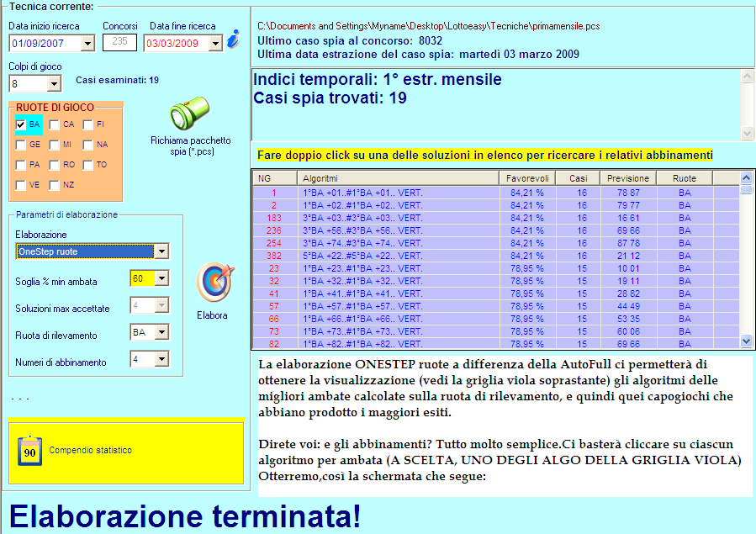Sort by the NG column header
Image resolution: width=756 pixels, height=534 pixels.
tap(275, 178)
